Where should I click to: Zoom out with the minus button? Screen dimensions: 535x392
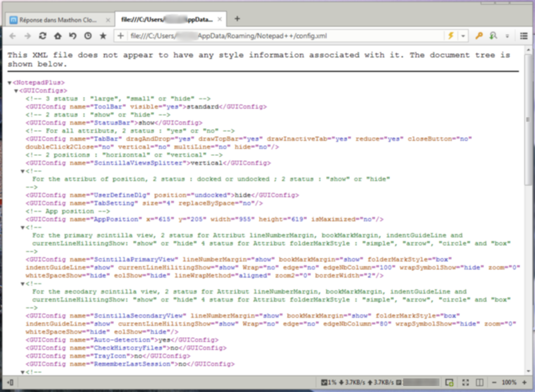pyautogui.click(x=494, y=382)
